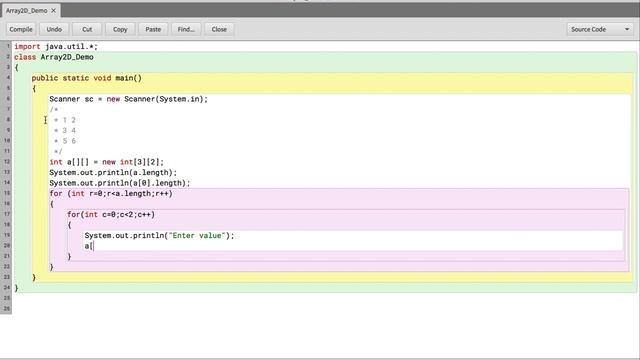The image size is (640, 360).
Task: Click the println "Enter value" statement
Action: (x=159, y=236)
